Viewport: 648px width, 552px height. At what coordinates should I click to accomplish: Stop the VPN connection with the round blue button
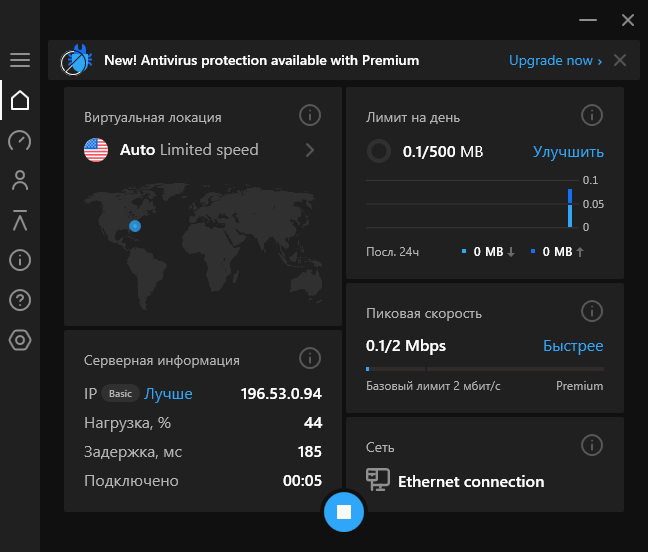coord(344,512)
